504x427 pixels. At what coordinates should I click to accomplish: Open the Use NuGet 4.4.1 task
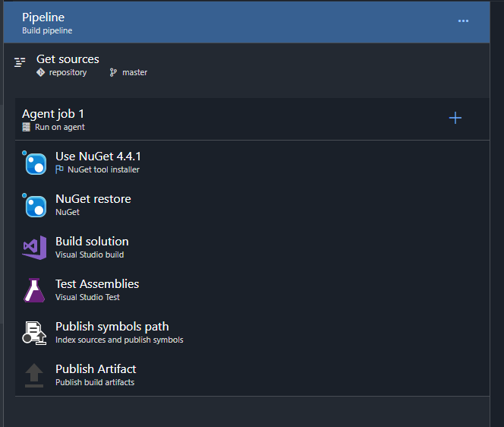[x=252, y=163]
